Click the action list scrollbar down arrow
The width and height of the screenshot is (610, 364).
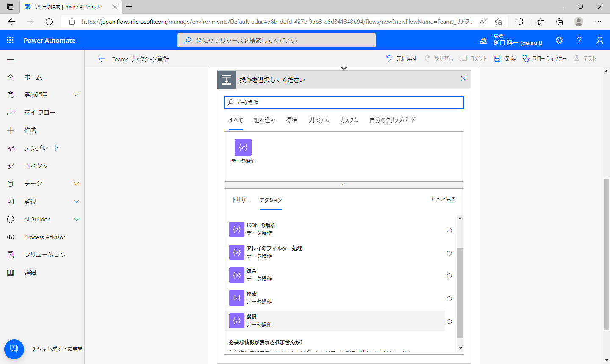(x=460, y=348)
